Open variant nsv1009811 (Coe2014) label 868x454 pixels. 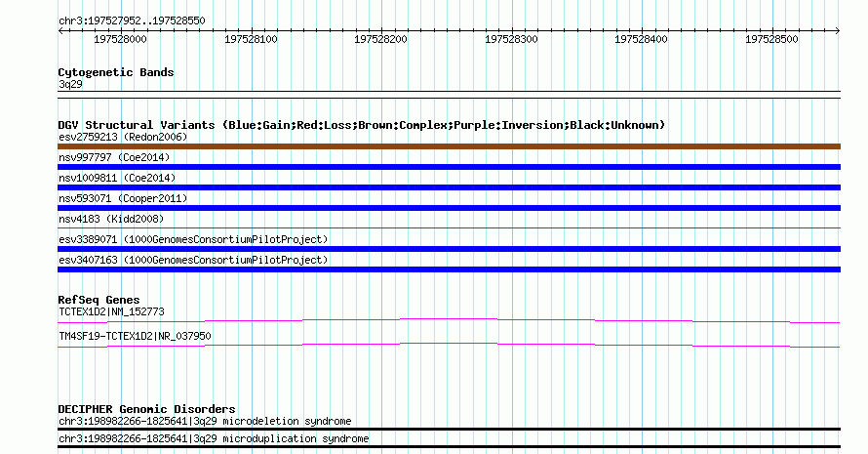pos(117,178)
